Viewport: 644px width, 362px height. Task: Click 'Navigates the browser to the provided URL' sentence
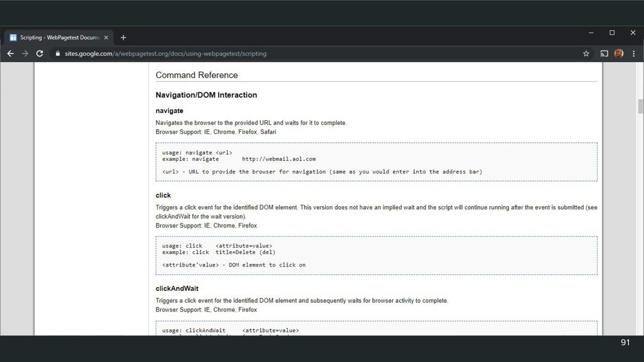point(251,123)
